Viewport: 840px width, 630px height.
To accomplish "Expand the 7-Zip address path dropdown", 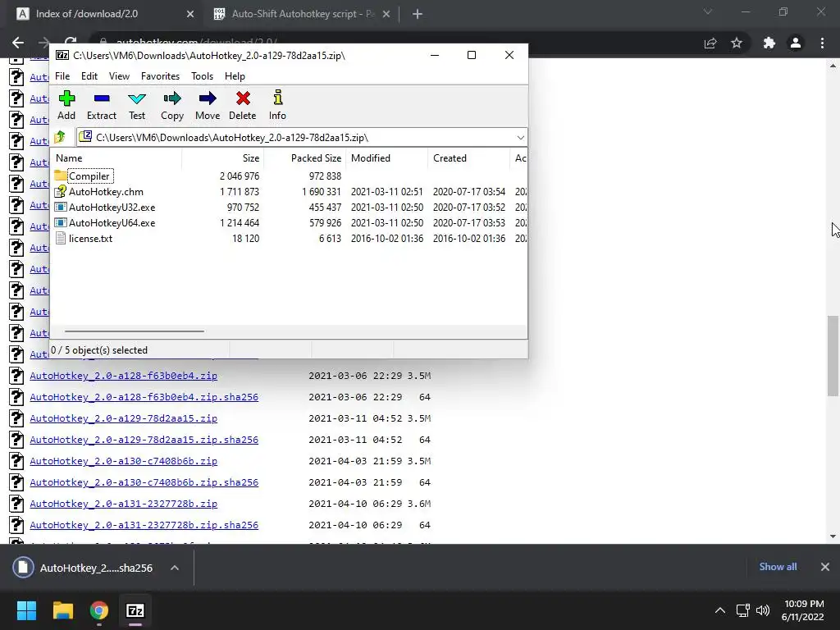I will [x=520, y=138].
